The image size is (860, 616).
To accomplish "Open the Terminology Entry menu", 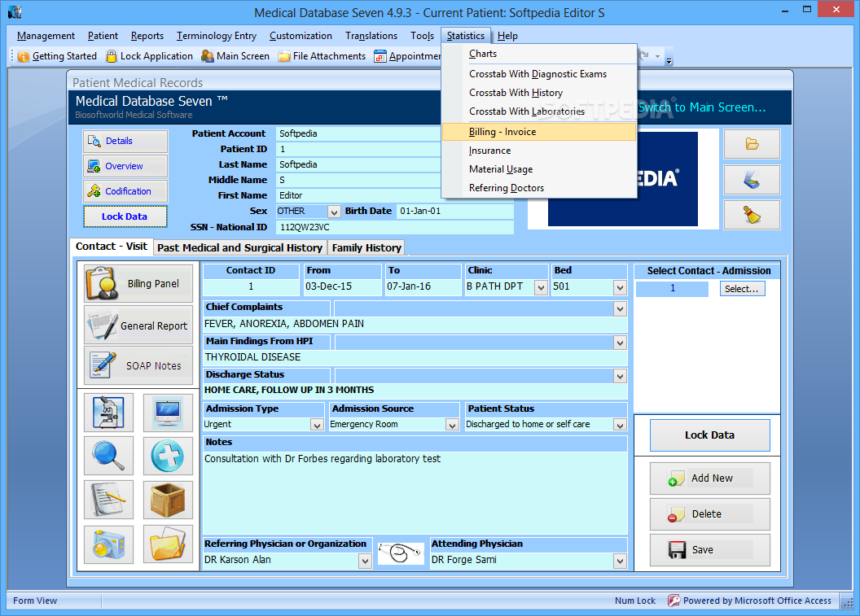I will pyautogui.click(x=217, y=36).
